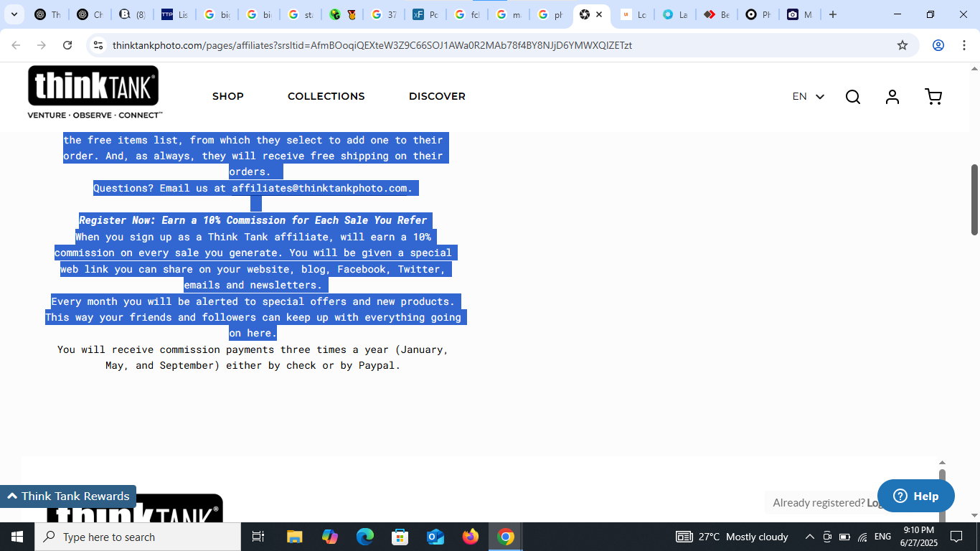
Task: View site information icon in address bar
Action: coord(98,45)
